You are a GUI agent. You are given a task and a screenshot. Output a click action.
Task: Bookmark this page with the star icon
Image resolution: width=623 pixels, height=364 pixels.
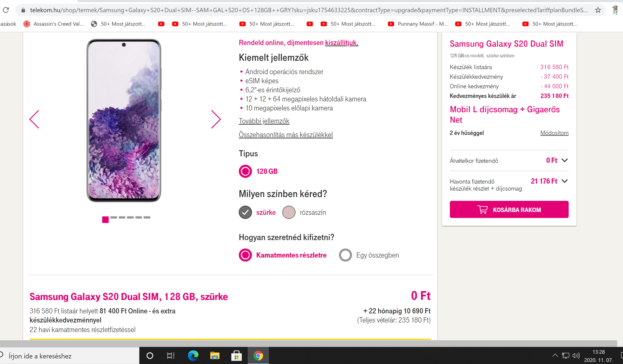598,10
